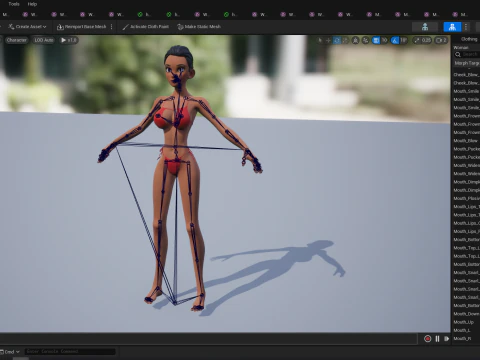Click the record animation button
Screen dimensions: 480x360
427,339
